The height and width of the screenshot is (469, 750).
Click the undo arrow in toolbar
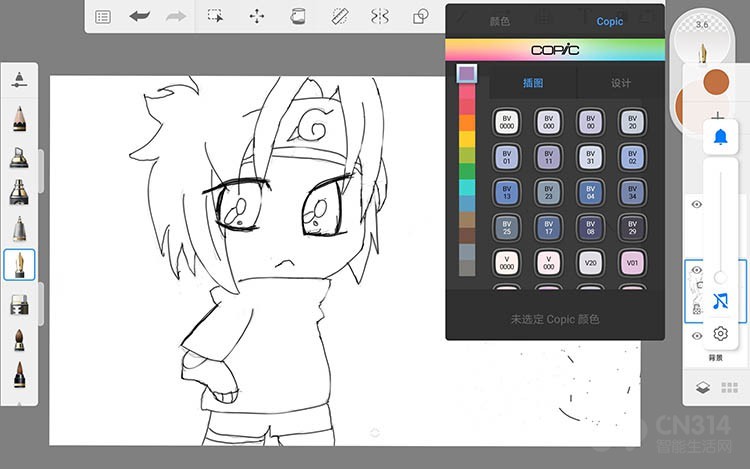pyautogui.click(x=140, y=17)
